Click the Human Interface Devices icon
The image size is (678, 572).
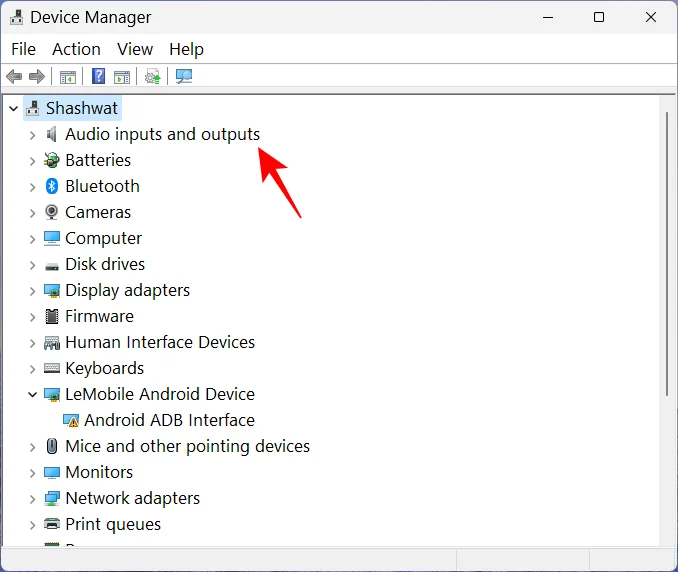coord(52,343)
